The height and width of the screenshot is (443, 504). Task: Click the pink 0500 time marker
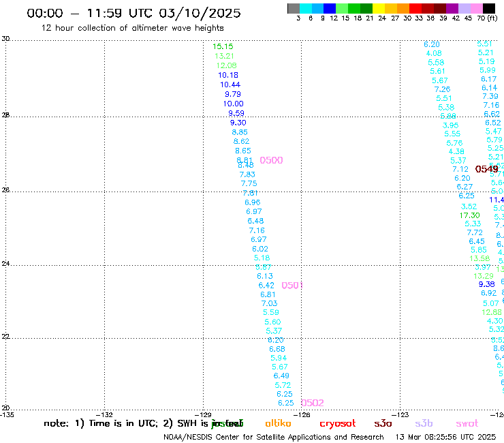[x=271, y=160]
